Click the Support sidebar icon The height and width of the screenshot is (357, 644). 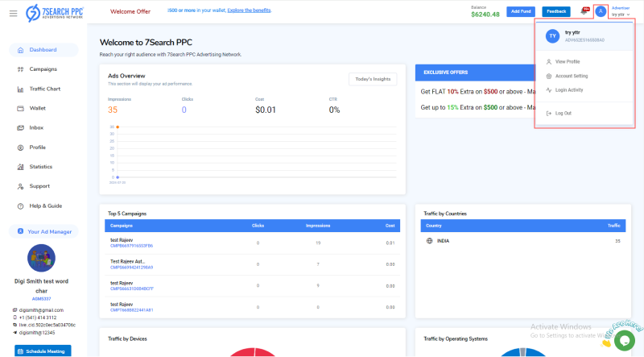point(21,186)
